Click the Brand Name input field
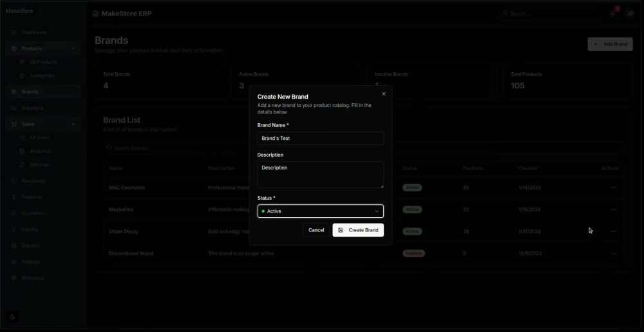Viewport: 644px width, 332px height. tap(320, 138)
